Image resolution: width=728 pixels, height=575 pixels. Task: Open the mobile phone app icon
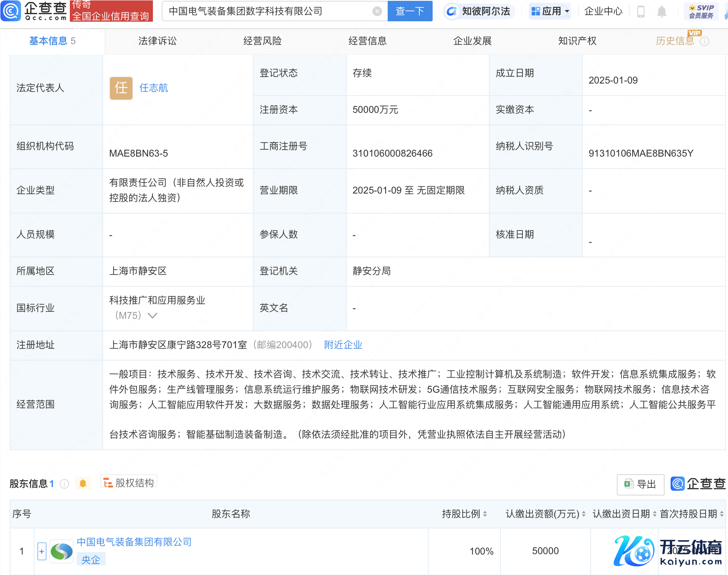(x=641, y=12)
